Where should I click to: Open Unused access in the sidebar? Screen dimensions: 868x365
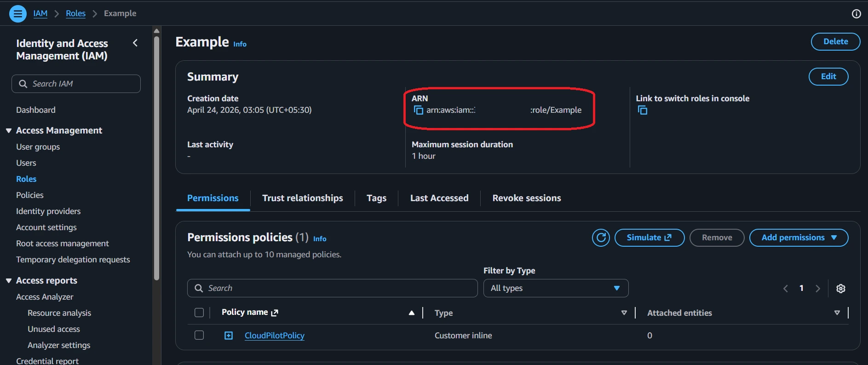pos(54,329)
